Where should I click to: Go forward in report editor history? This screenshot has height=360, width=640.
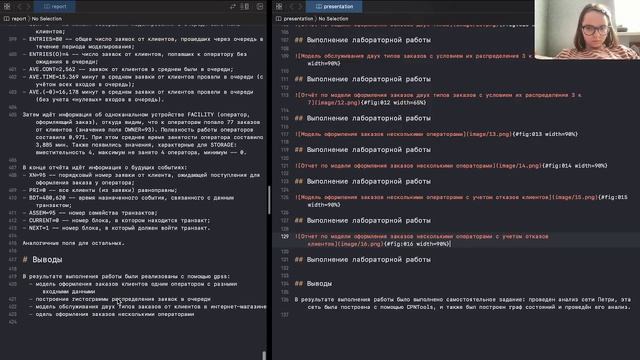[28, 6]
